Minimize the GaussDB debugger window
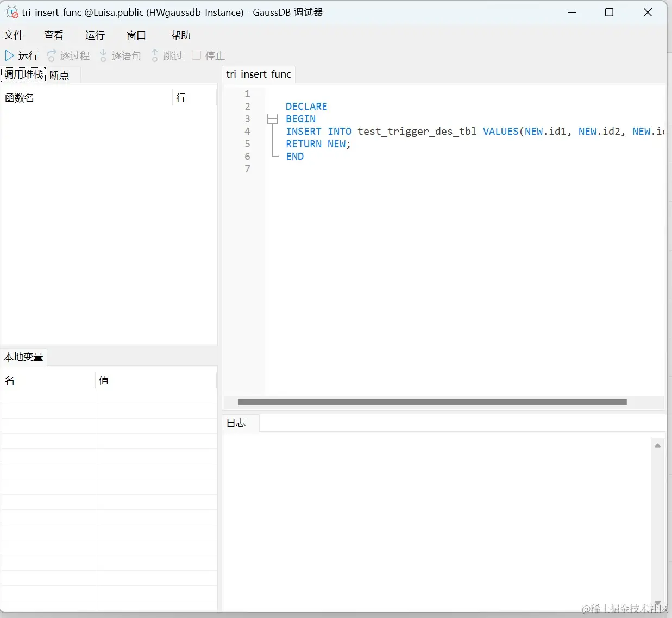Screen dimensions: 672x618 coord(571,12)
